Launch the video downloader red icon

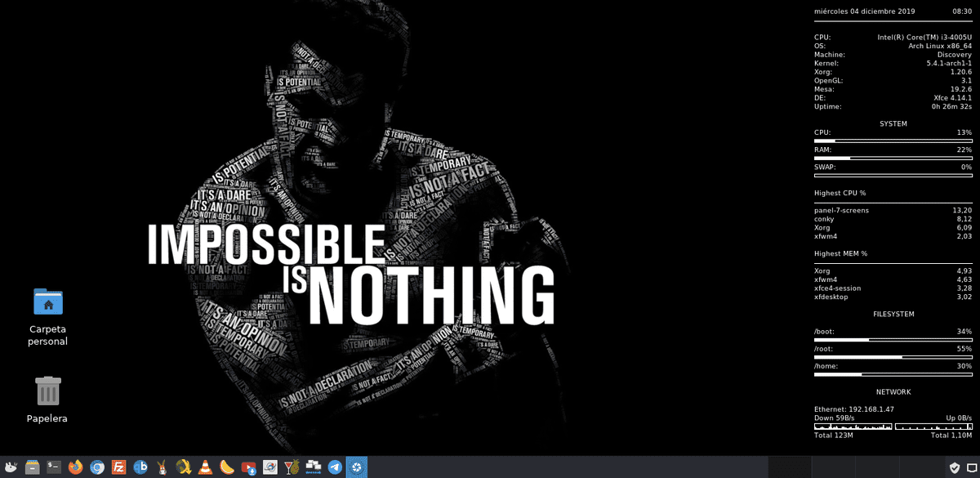[249, 467]
